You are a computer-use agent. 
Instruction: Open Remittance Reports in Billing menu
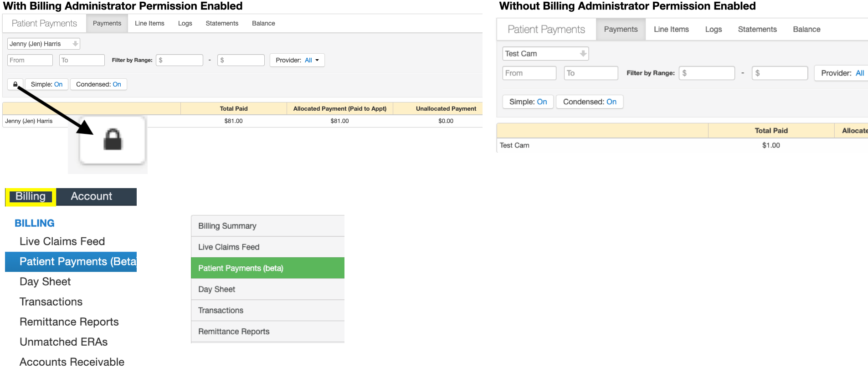(x=69, y=322)
